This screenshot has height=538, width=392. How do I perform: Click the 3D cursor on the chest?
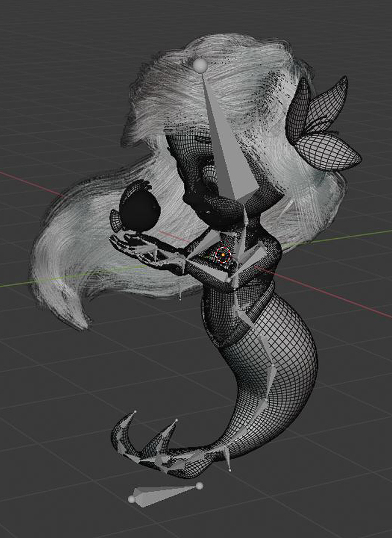point(223,255)
